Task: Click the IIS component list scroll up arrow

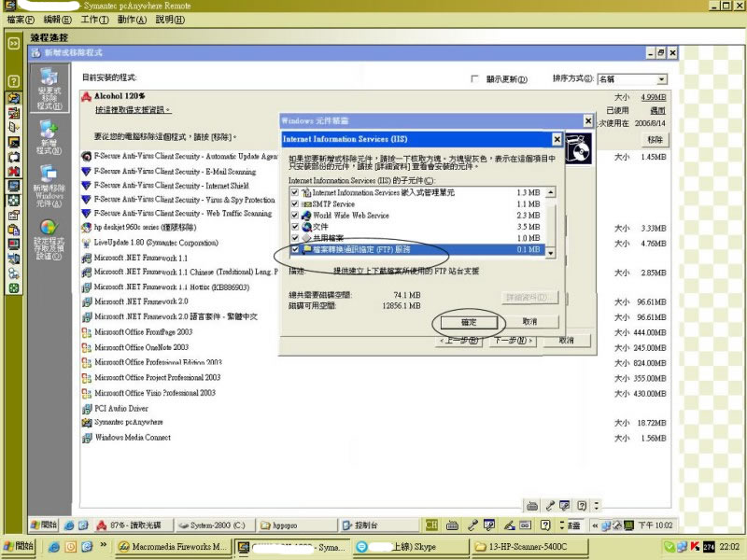Action: click(x=550, y=192)
